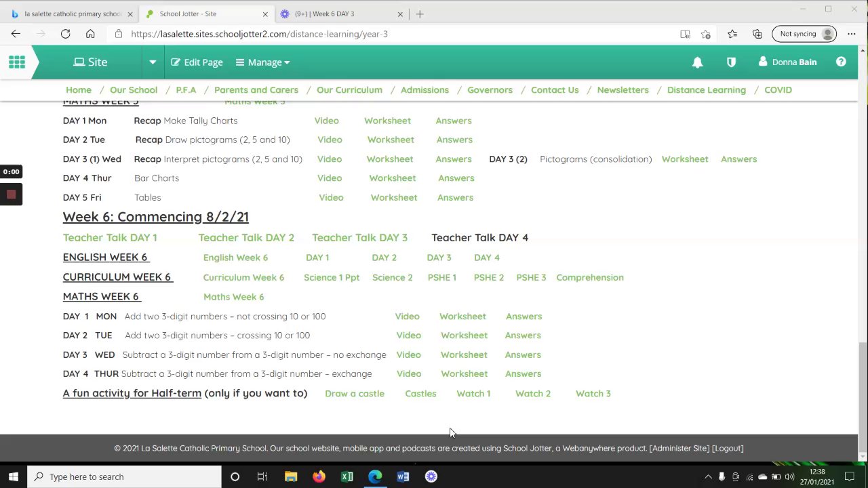Screen dimensions: 868x488
Task: Click 'ENGLISH WEEK 6' heading text
Action: [105, 258]
